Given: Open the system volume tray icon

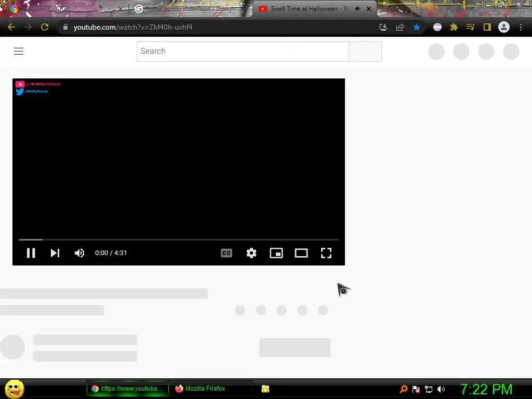Looking at the screenshot, I should point(441,389).
